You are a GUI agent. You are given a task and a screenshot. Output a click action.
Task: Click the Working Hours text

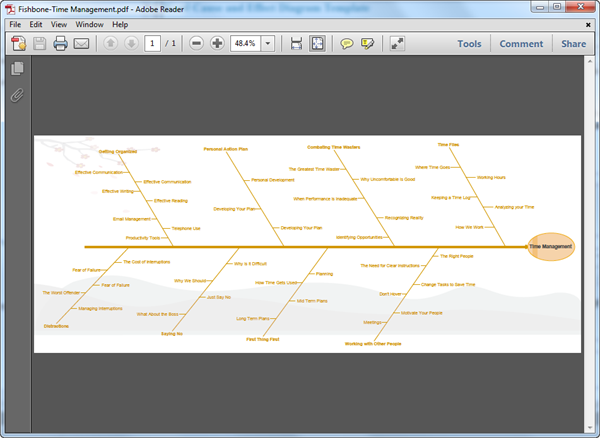pos(491,177)
